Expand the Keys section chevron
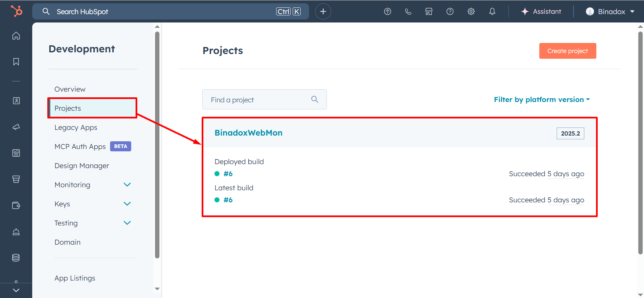Screen dimensions: 644x298 pyautogui.click(x=127, y=204)
